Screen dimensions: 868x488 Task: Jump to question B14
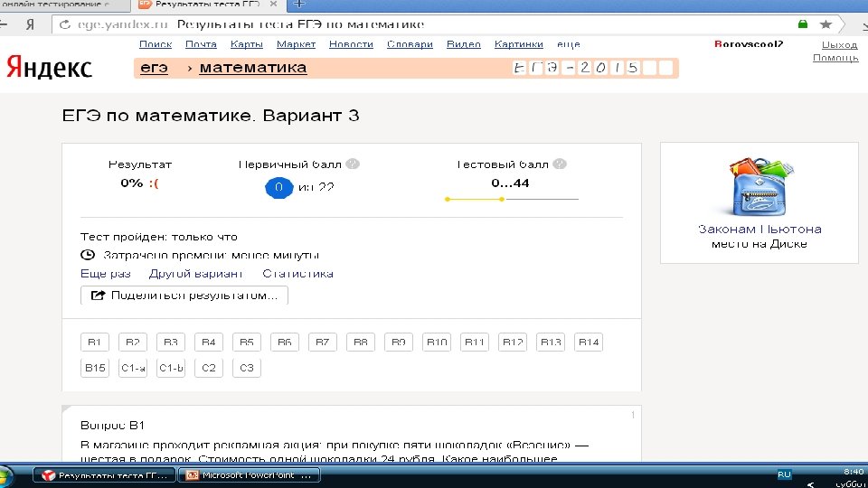[589, 342]
